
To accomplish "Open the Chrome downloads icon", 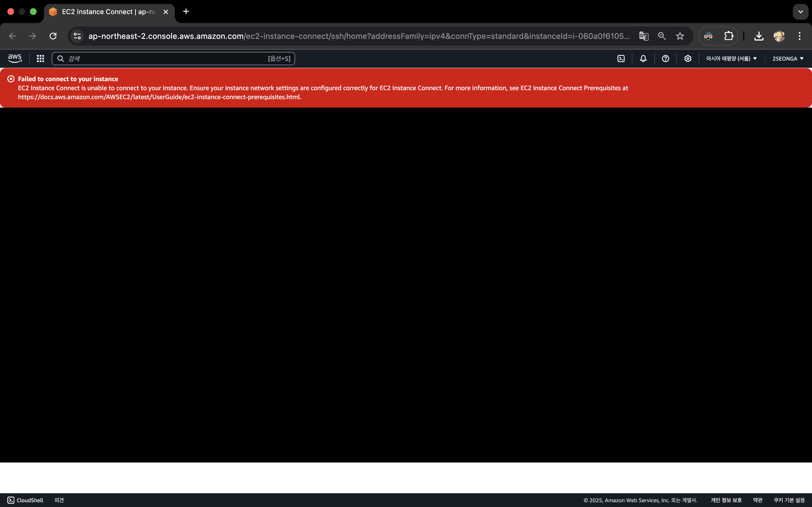I will (759, 36).
